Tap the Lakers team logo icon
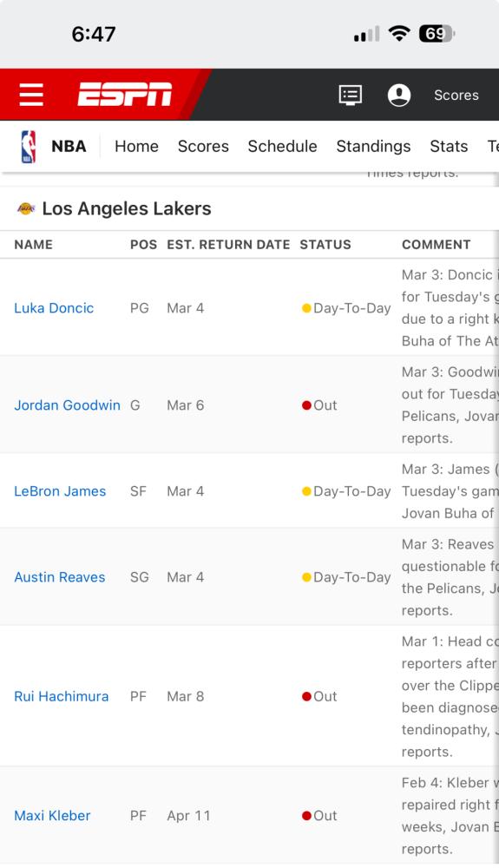This screenshot has width=499, height=868. tap(26, 208)
